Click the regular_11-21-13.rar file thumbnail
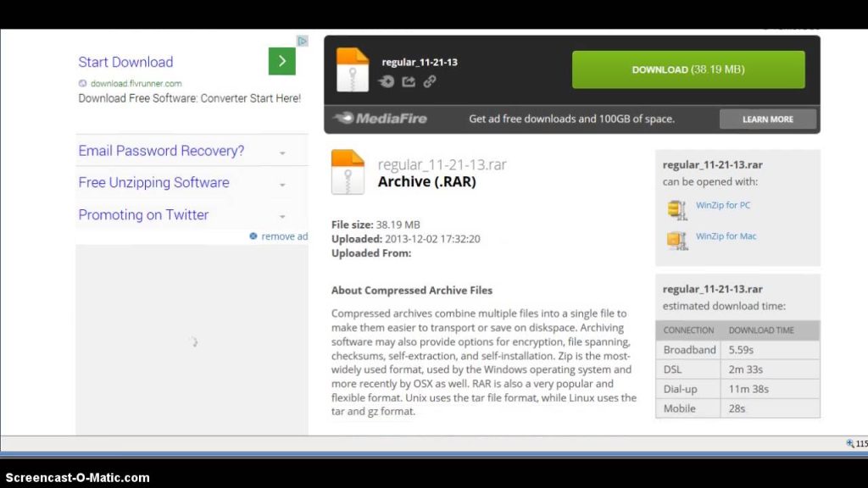This screenshot has height=488, width=868. pyautogui.click(x=353, y=69)
